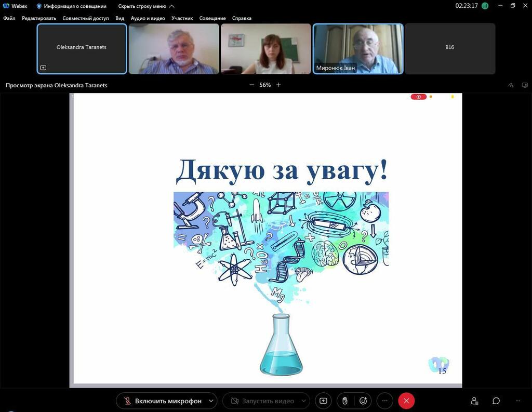Select the grey-bearded man's video tile
Screen dimensions: 532x412
coord(174,48)
